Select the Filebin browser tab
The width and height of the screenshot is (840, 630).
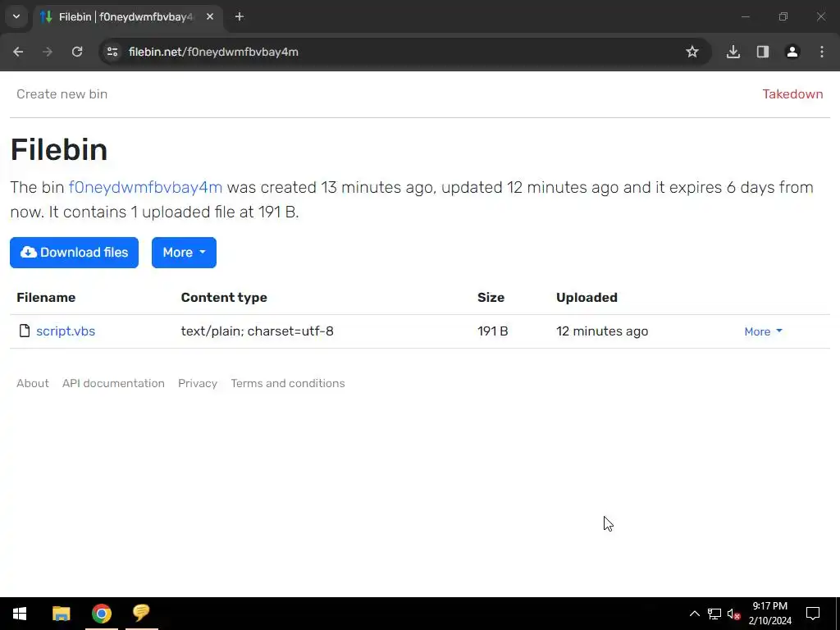pyautogui.click(x=129, y=16)
